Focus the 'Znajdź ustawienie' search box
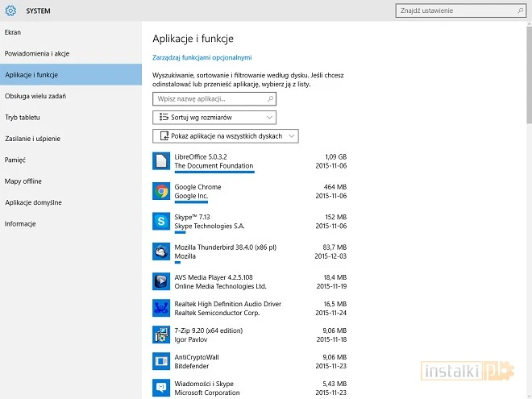The image size is (532, 399). point(459,10)
